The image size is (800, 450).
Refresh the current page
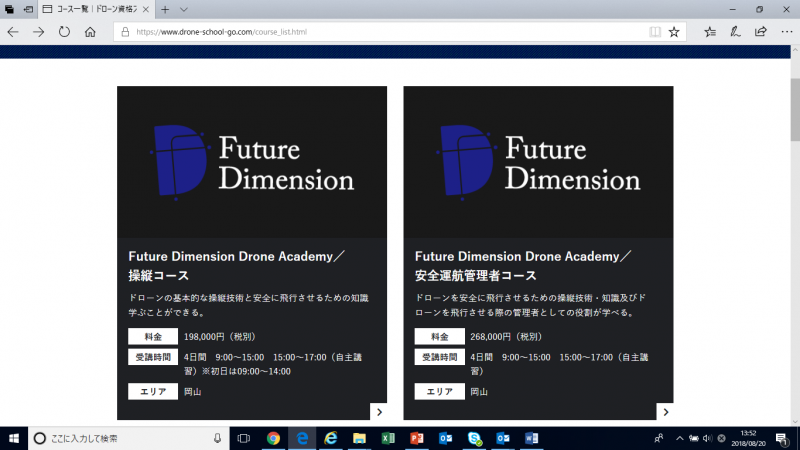(x=64, y=32)
